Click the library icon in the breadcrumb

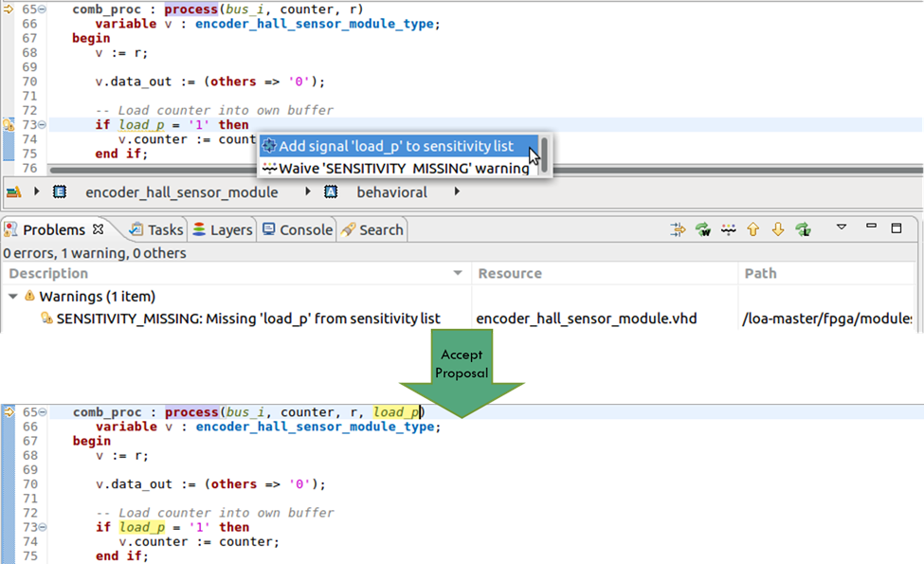pos(13,192)
